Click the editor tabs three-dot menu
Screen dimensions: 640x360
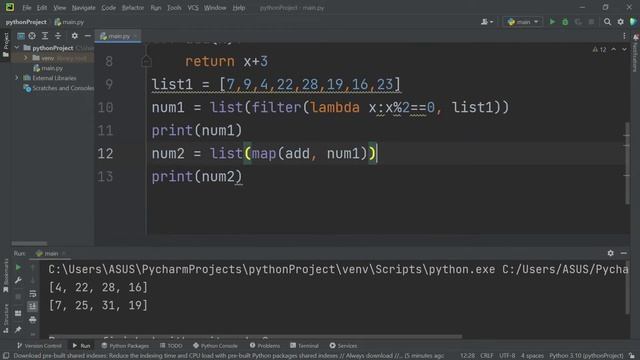pyautogui.click(x=624, y=36)
